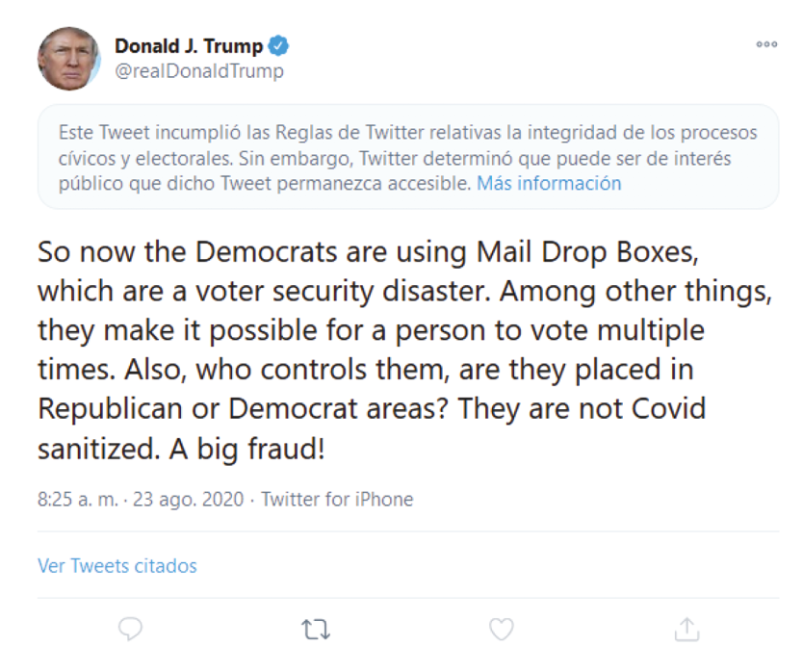Open the Twitter for iPhone source link
The height and width of the screenshot is (672, 803).
coord(337,500)
